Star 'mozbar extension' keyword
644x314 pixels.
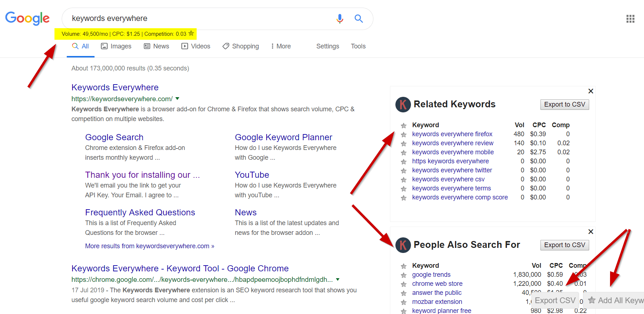pos(404,302)
